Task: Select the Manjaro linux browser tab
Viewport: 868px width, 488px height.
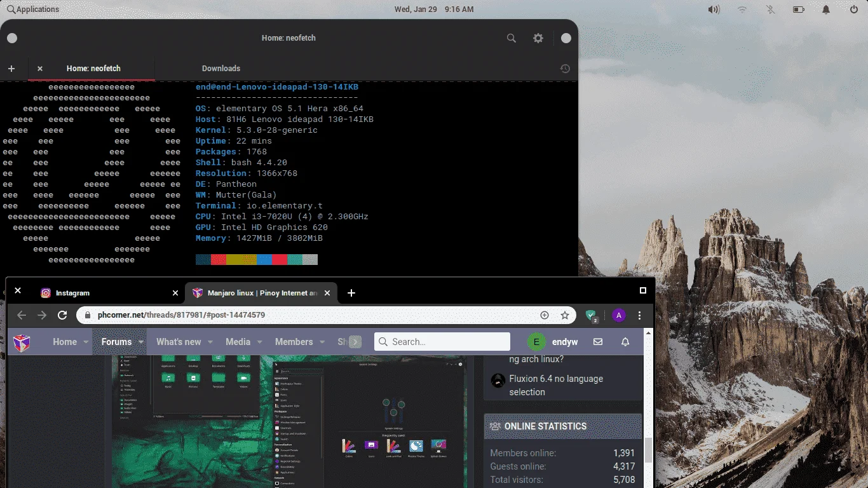Action: (x=262, y=293)
